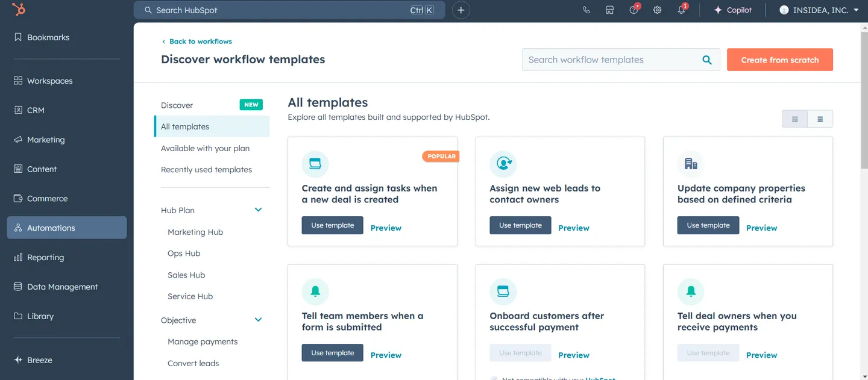Preview Update company properties template

pyautogui.click(x=762, y=228)
